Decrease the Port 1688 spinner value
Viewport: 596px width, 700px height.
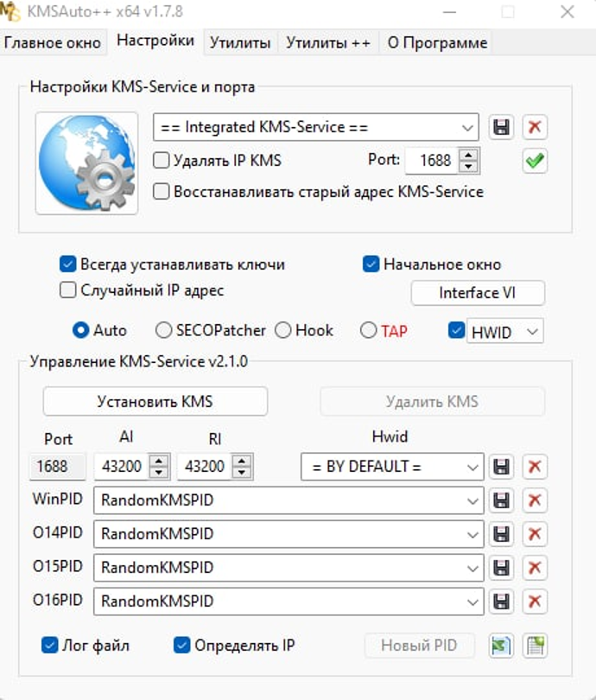468,167
